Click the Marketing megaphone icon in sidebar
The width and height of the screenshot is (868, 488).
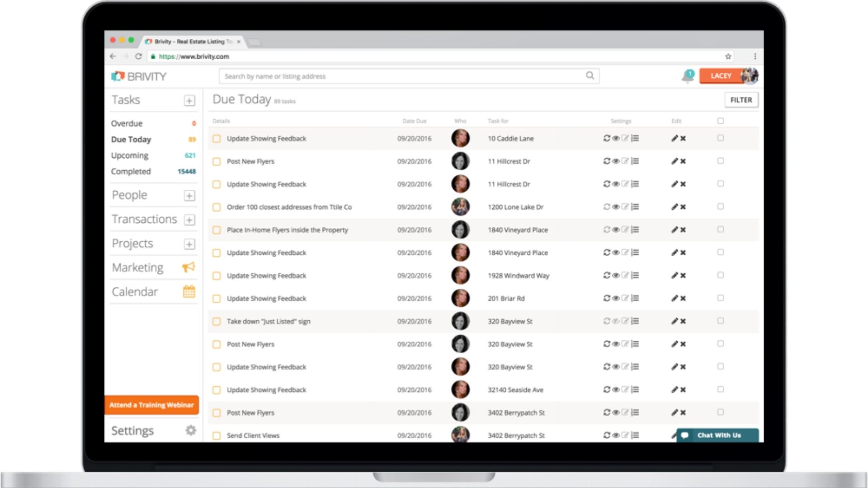point(189,267)
